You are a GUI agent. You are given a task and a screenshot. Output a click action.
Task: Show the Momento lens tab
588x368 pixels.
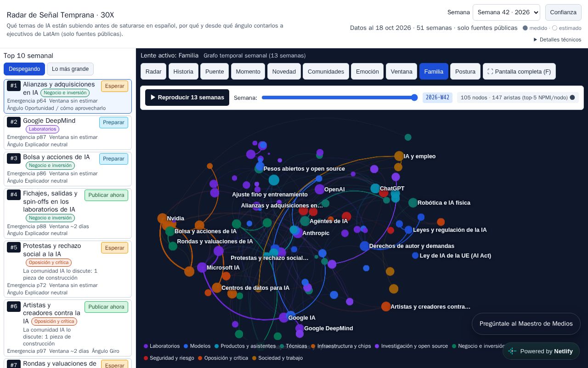[x=248, y=71]
